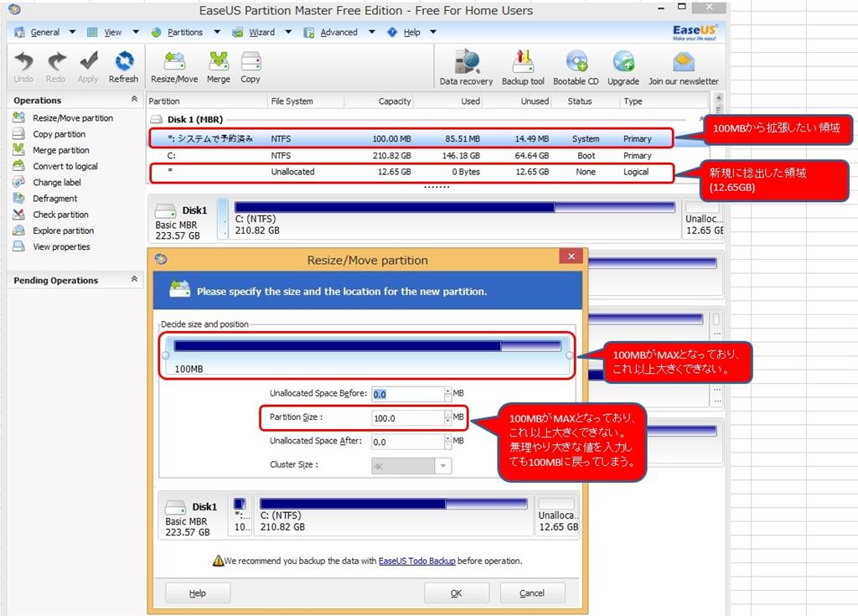Select C: (NTFS) block in dialog disk map
858x616 pixels.
(x=393, y=515)
